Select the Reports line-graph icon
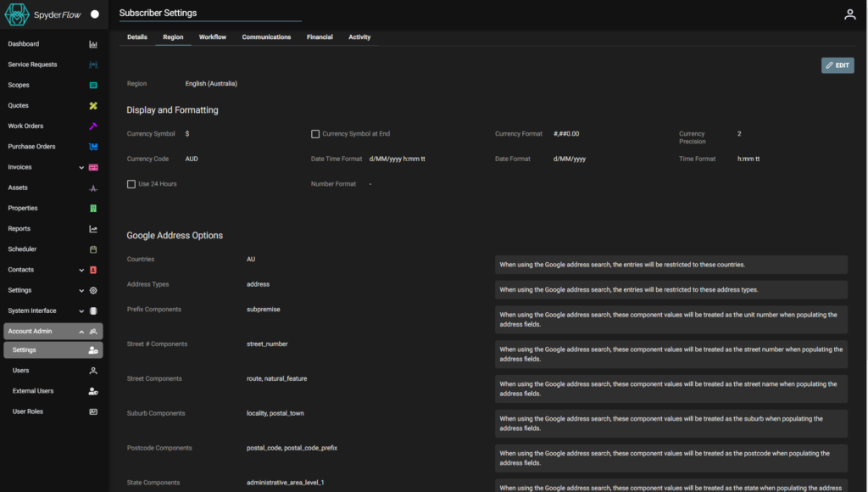 (93, 228)
